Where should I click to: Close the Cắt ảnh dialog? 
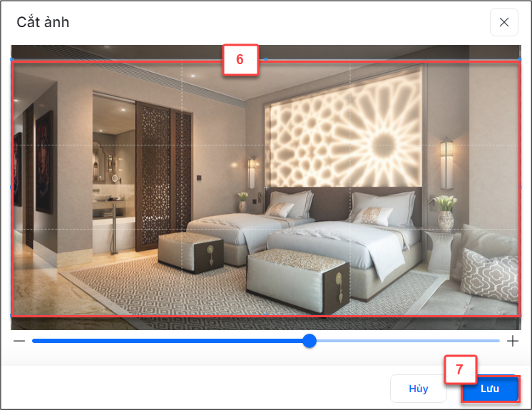(504, 22)
